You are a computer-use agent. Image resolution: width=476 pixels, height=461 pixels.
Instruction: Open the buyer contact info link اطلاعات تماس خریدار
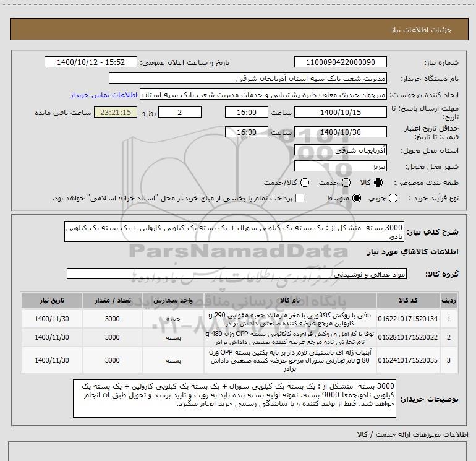point(104,95)
